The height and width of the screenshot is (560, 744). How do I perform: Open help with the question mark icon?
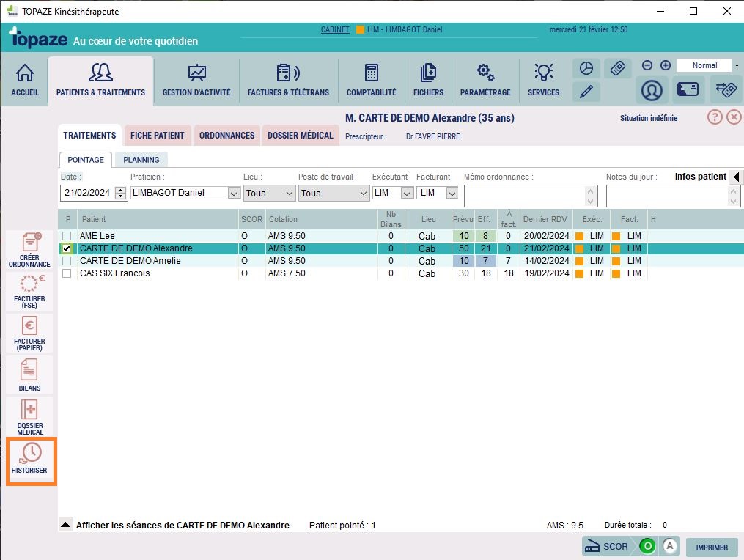click(715, 117)
